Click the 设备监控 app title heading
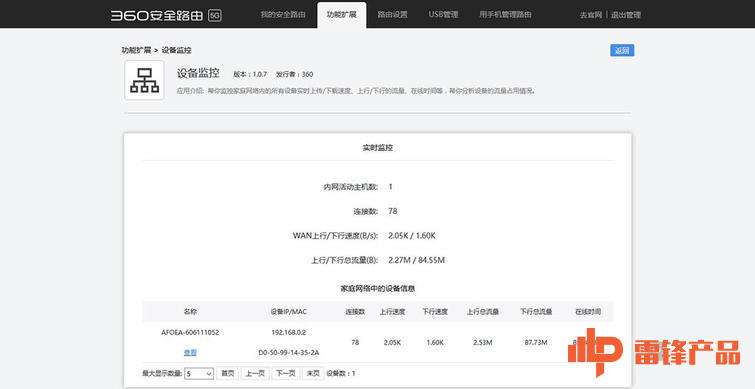The image size is (755, 389). (198, 73)
